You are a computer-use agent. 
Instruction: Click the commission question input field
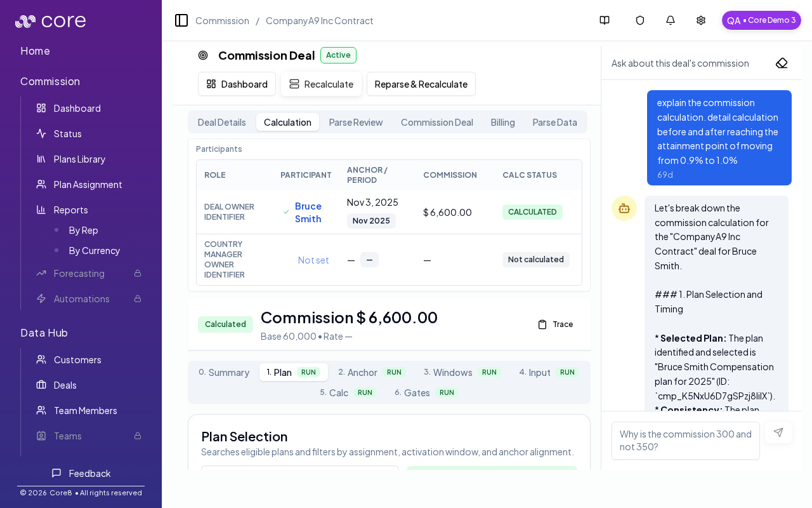pos(686,440)
